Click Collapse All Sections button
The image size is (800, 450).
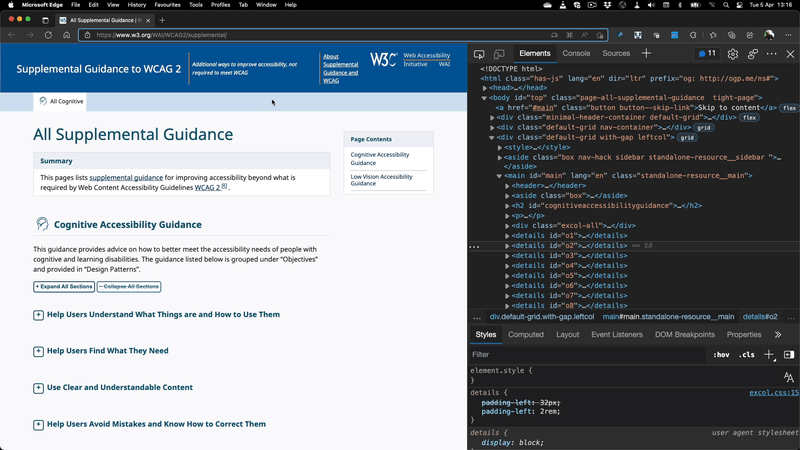[x=129, y=287]
